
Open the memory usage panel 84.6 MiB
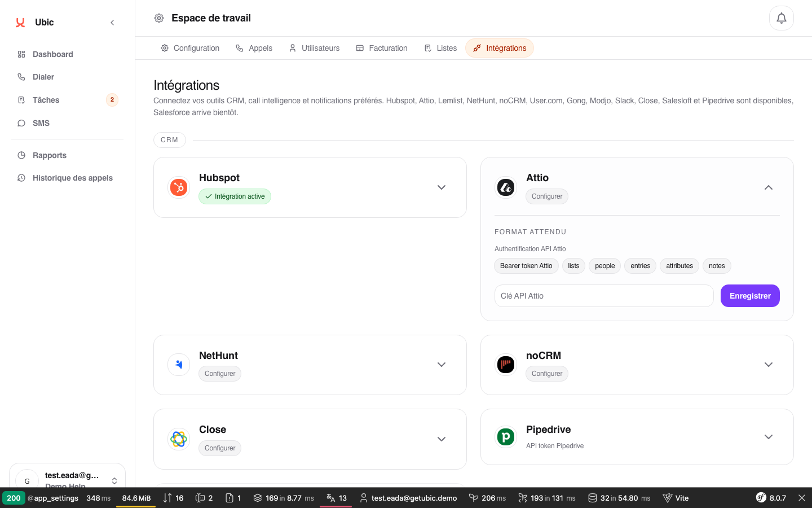136,498
